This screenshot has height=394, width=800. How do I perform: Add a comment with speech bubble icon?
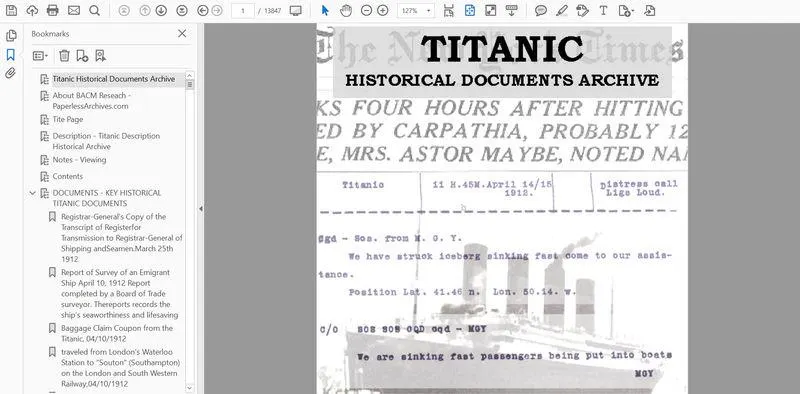tap(541, 10)
